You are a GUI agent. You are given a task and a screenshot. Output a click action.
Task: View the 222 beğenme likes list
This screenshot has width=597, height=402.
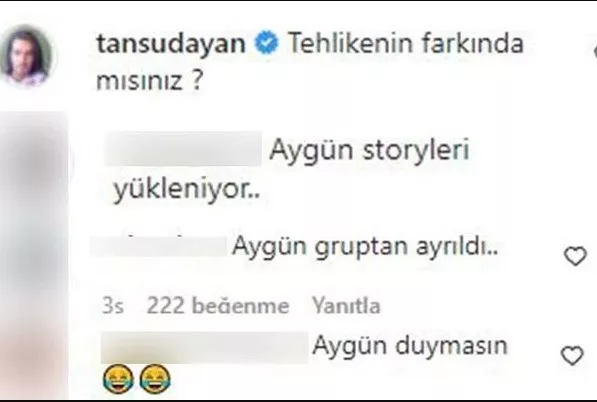pos(218,306)
